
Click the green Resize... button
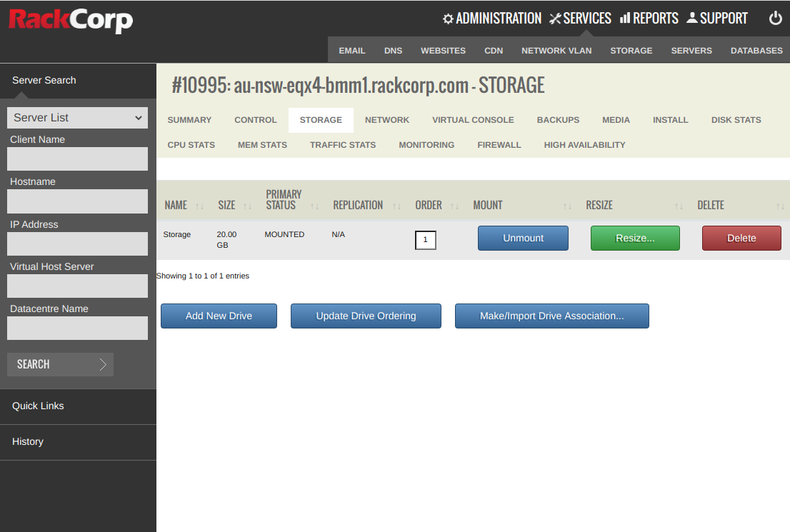click(635, 239)
